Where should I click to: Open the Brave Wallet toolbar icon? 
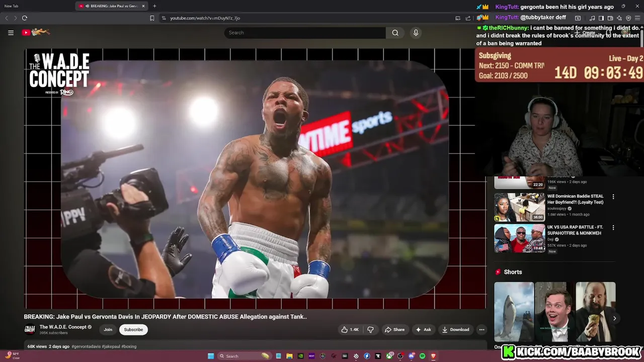pos(610,18)
